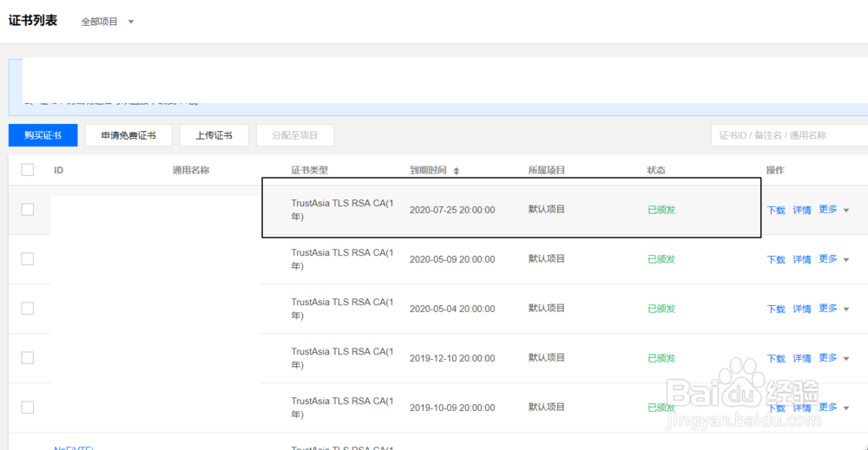Click the 上传证书 button
This screenshot has width=868, height=450.
pyautogui.click(x=214, y=135)
